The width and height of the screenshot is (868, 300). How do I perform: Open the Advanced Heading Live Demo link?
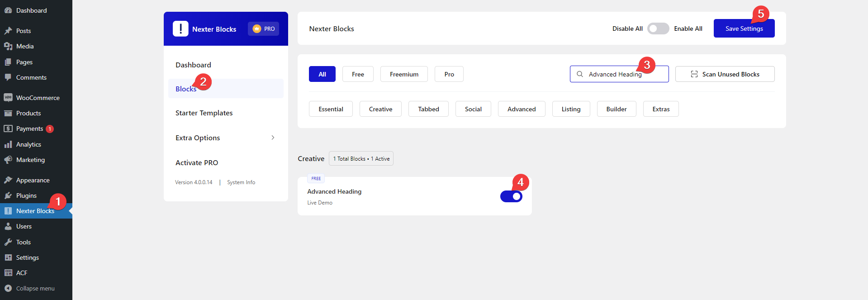(320, 203)
